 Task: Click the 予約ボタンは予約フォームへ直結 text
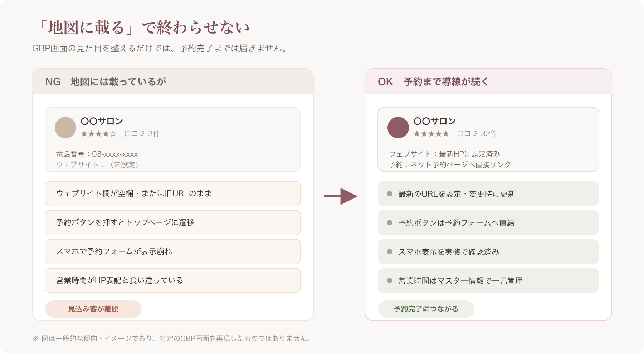(x=456, y=223)
